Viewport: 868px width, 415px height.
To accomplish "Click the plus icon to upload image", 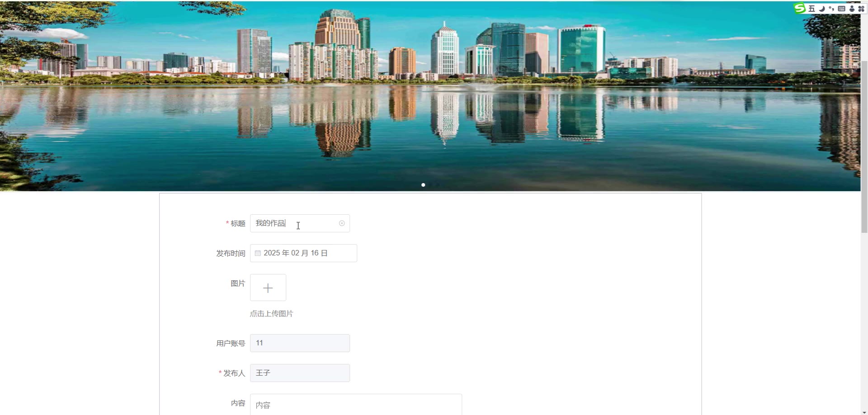I will 268,288.
